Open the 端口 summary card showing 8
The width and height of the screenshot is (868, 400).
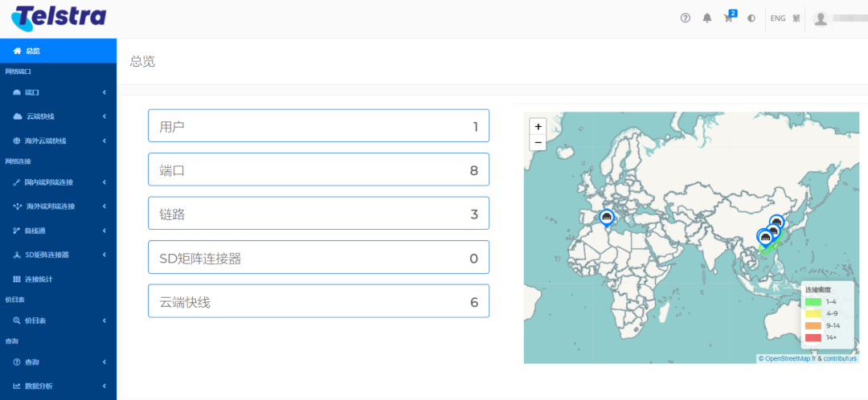click(x=318, y=170)
